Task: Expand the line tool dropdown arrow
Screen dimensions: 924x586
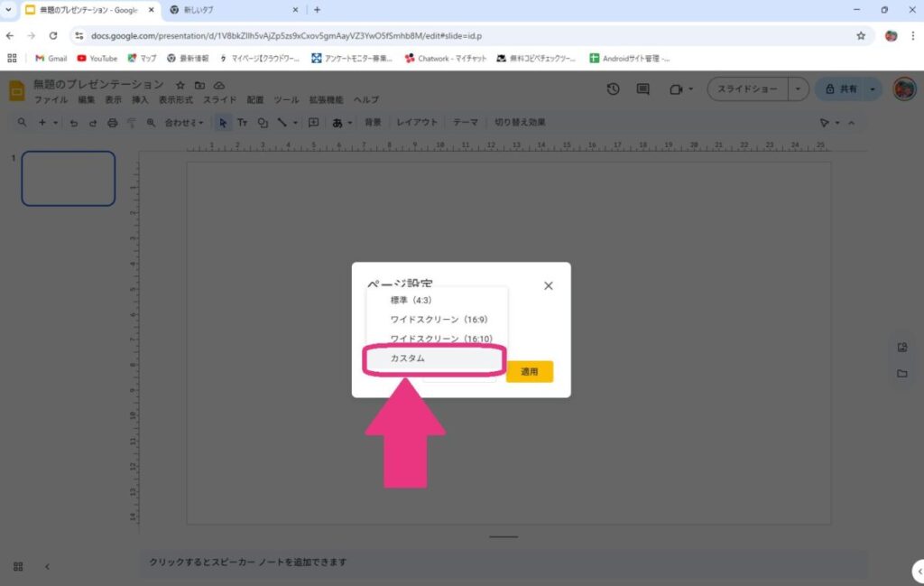Action: 295,123
